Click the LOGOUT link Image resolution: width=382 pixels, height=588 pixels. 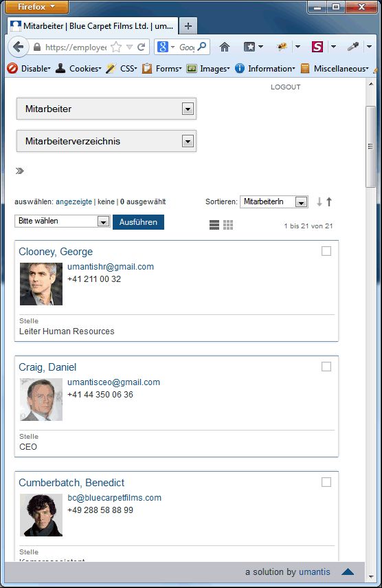pyautogui.click(x=286, y=87)
